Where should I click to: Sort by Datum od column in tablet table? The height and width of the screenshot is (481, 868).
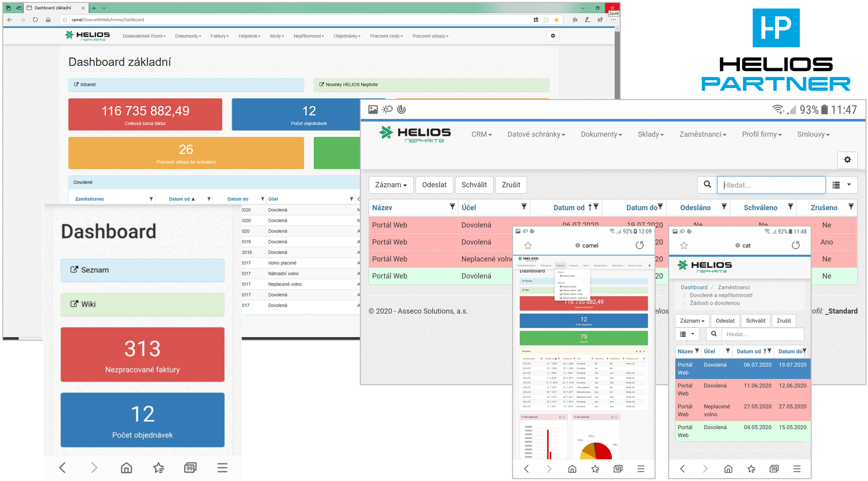[569, 208]
